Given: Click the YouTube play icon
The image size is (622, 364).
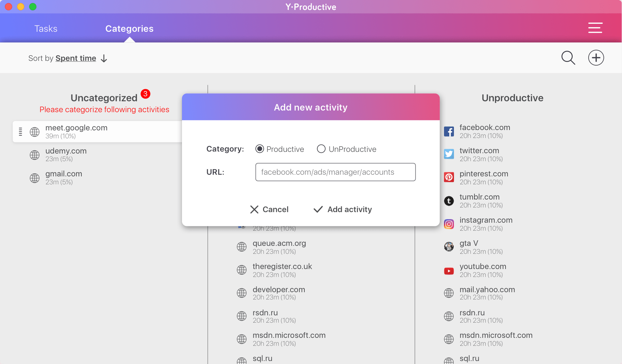Looking at the screenshot, I should 449,271.
